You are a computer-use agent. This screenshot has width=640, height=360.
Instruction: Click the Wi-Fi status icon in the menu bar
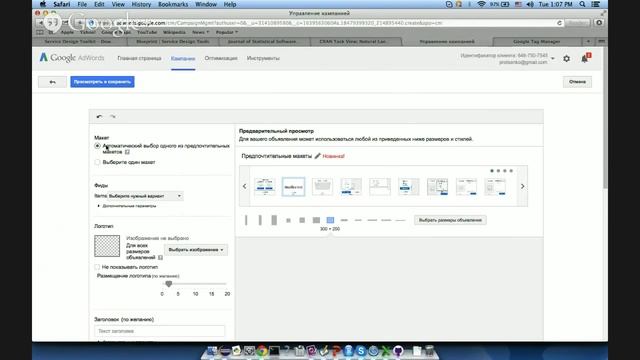[482, 4]
